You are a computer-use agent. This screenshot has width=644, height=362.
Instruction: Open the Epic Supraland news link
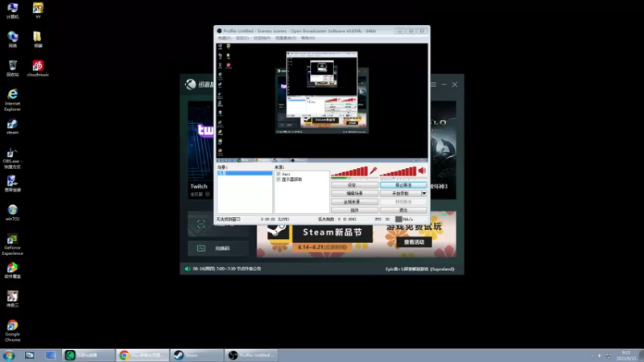[x=419, y=269]
